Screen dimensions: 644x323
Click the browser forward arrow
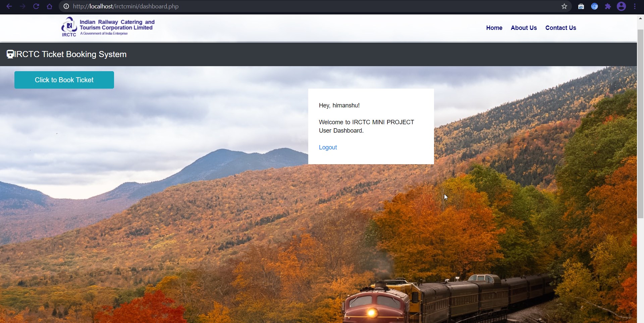coord(22,6)
